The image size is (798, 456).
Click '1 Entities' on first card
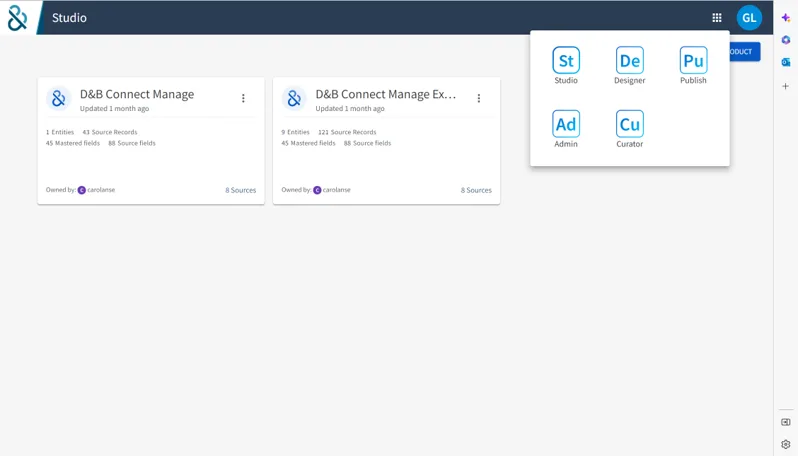[x=60, y=132]
